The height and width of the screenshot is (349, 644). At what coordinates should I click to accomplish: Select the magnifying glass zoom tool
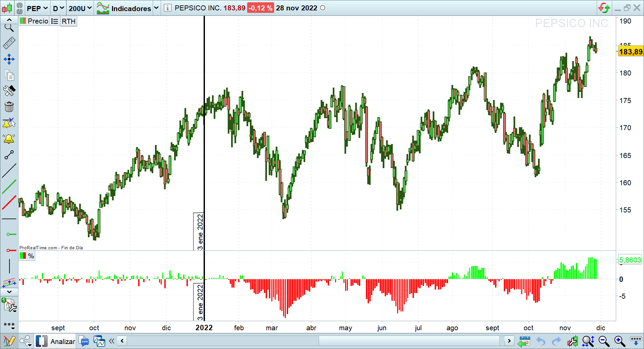[x=9, y=27]
